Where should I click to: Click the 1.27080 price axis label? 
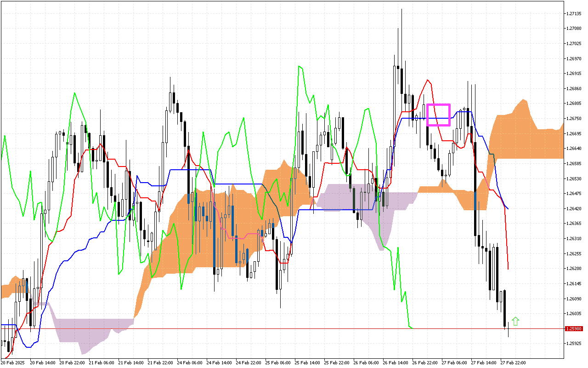coord(575,29)
